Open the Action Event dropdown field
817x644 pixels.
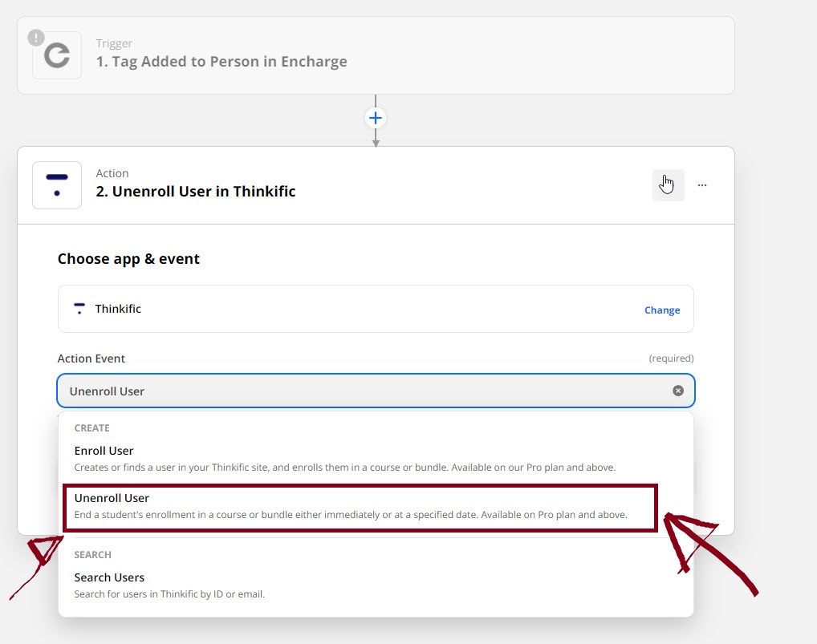tap(376, 391)
